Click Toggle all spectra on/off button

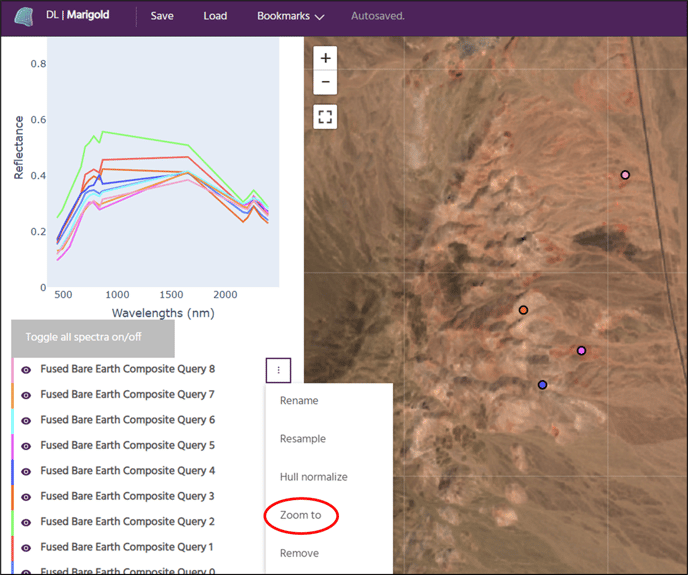(93, 338)
